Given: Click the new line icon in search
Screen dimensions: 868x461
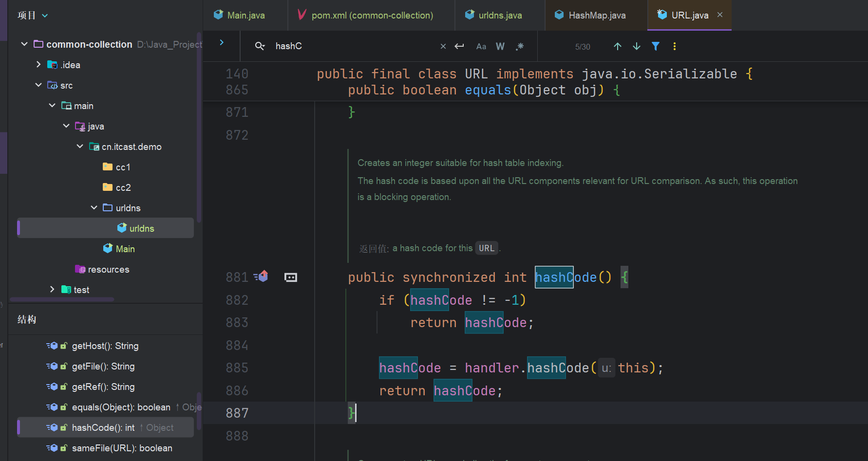Looking at the screenshot, I should (x=459, y=46).
